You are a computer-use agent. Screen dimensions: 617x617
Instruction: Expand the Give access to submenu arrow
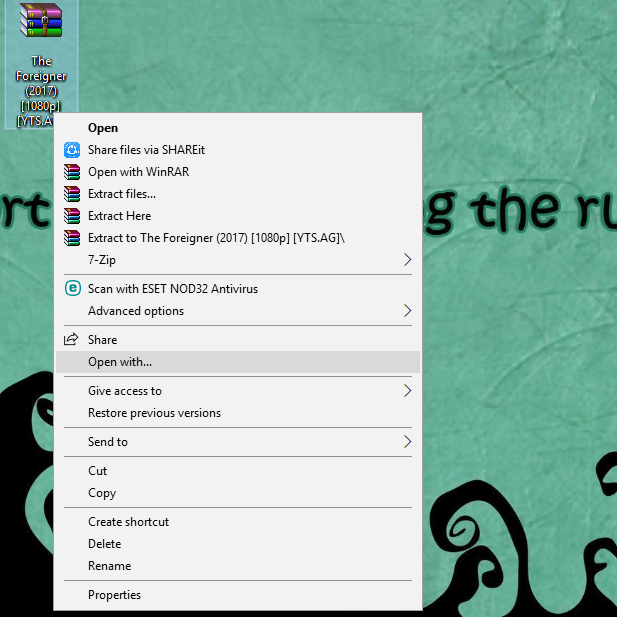(x=408, y=391)
